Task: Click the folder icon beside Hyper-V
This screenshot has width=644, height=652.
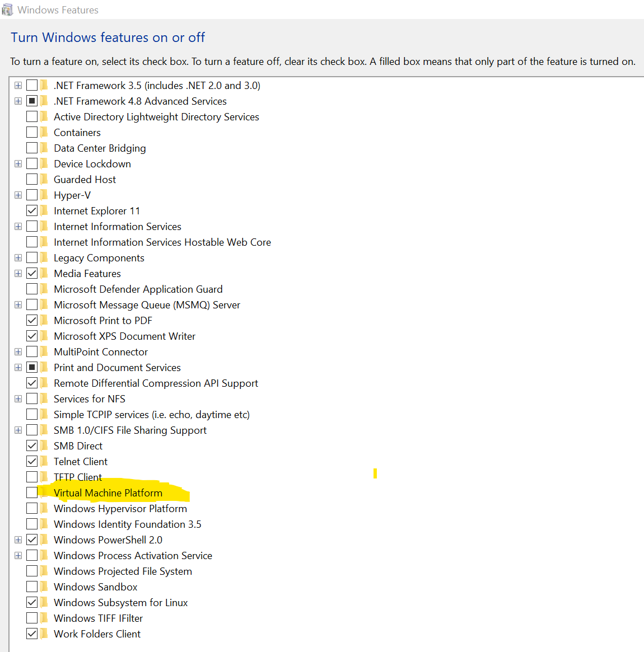Action: (x=44, y=195)
